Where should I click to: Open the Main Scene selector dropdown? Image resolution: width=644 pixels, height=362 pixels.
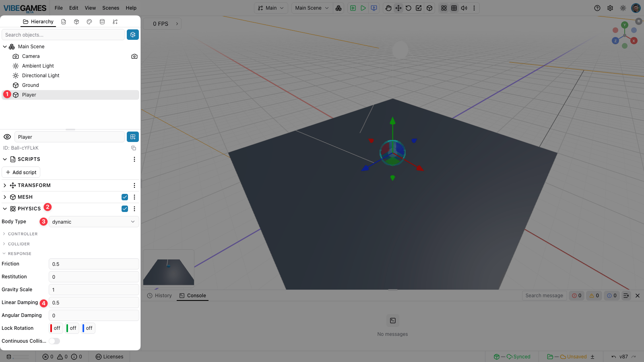click(x=312, y=8)
